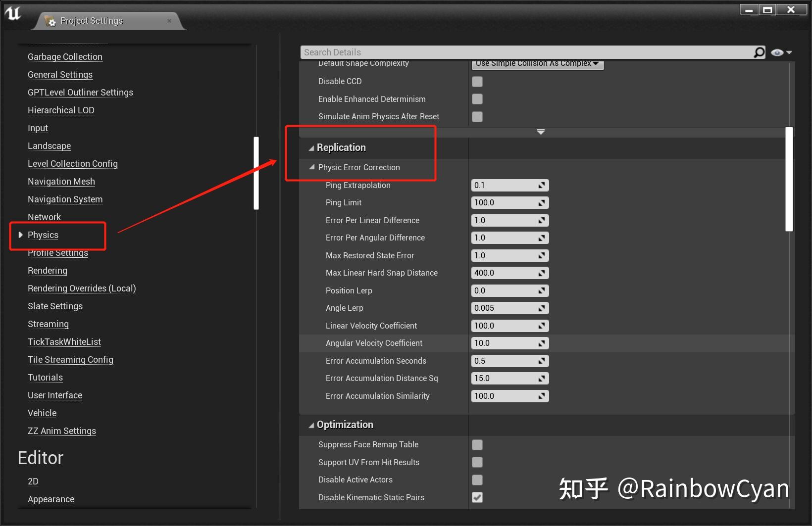Uncheck Disable Kinematic Static Pairs
Image resolution: width=812 pixels, height=526 pixels.
[x=477, y=498]
